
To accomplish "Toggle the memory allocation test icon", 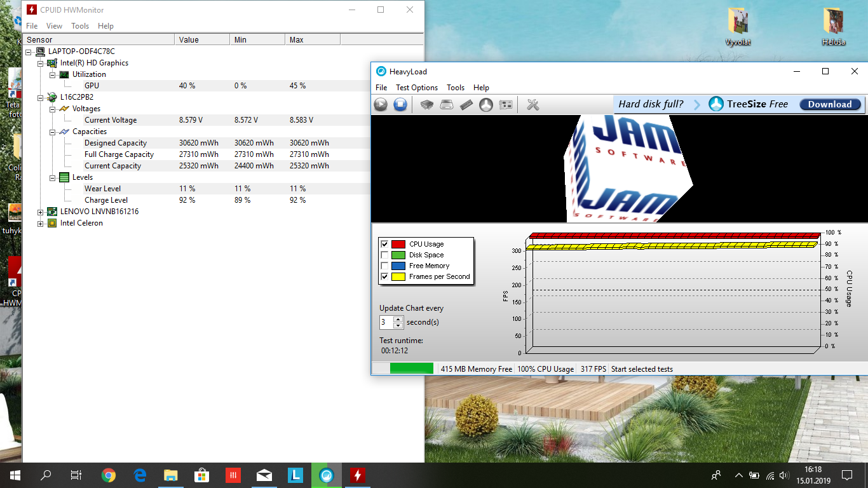I will [466, 105].
